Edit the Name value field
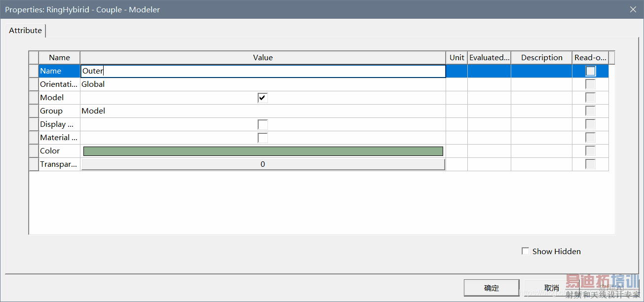 [263, 71]
